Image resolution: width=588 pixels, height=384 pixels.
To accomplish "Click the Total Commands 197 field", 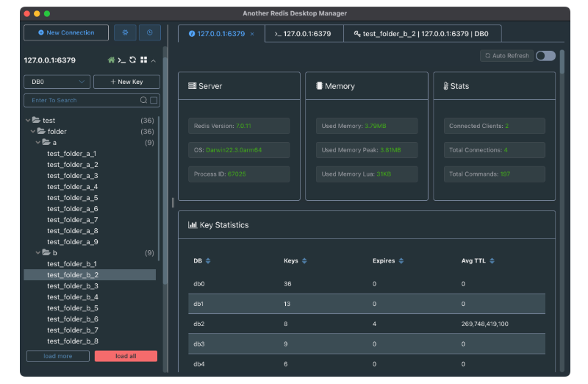I will tap(494, 174).
